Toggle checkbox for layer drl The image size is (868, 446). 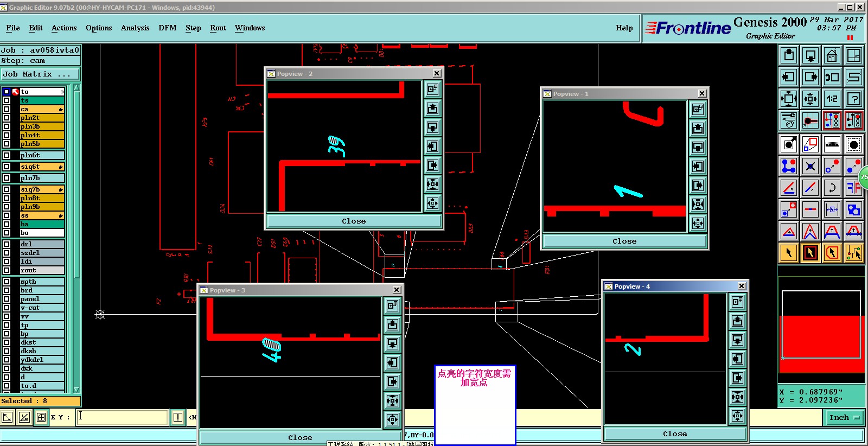7,244
